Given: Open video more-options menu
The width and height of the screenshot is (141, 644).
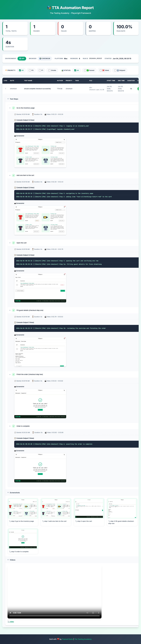Looking at the screenshot, I should pyautogui.click(x=99, y=613).
